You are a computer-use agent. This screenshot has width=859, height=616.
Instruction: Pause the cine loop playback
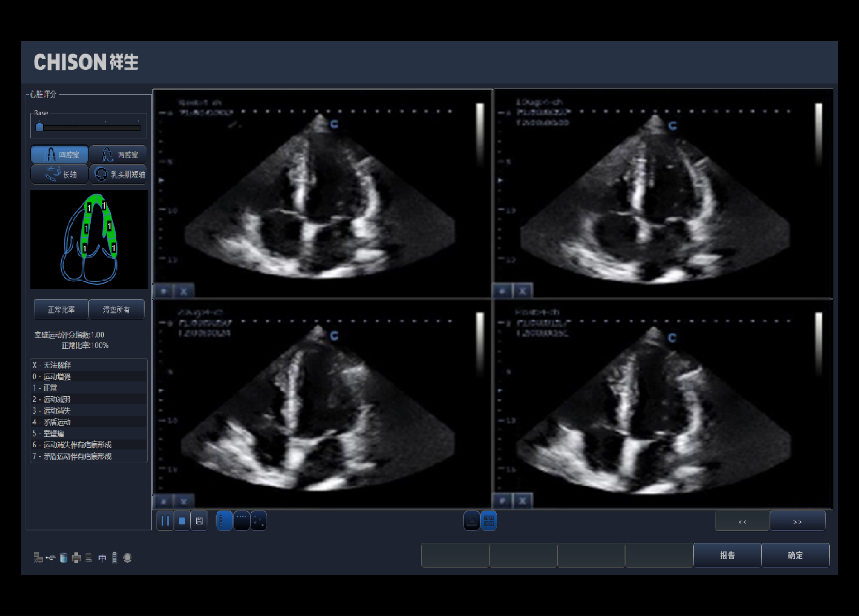click(165, 521)
